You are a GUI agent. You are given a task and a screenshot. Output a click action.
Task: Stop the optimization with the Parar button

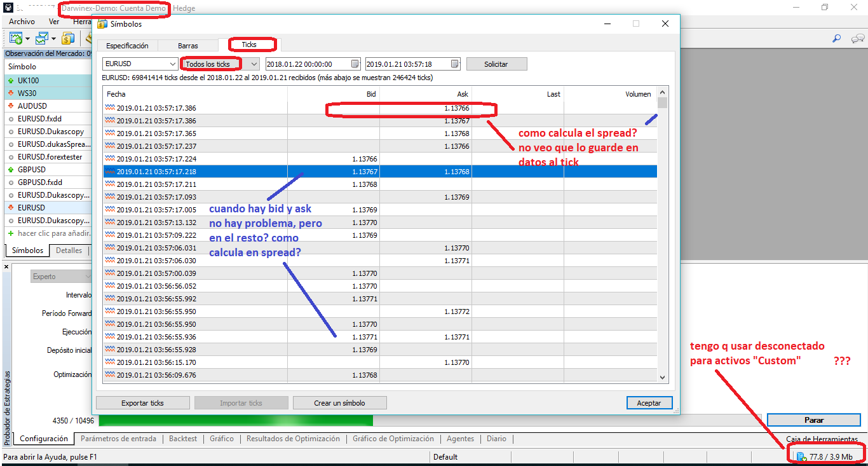coord(814,420)
